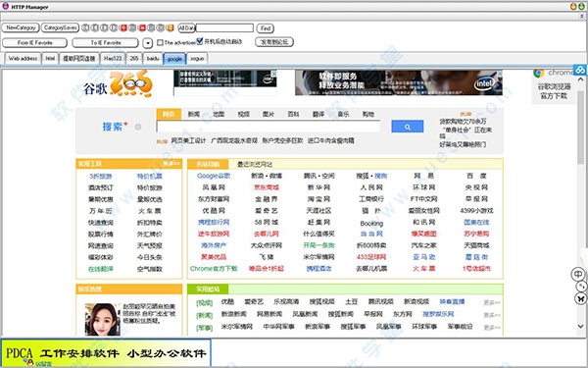The image size is (588, 368).
Task: Click the NewCategory button
Action: tap(21, 27)
